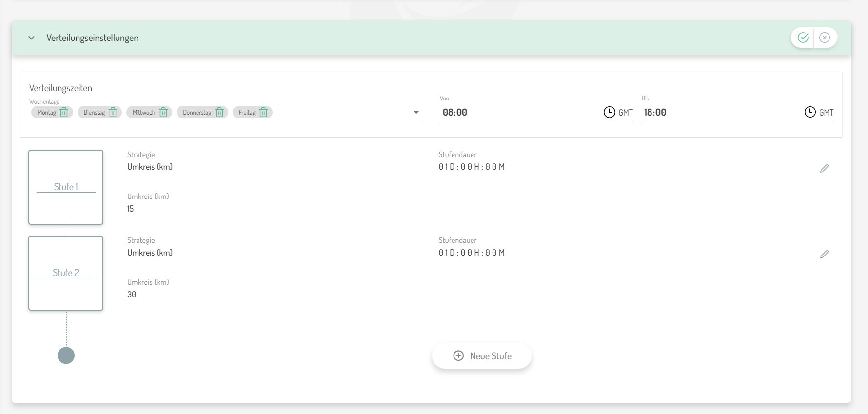
Task: Open the clock picker for Bis time
Action: tap(809, 112)
